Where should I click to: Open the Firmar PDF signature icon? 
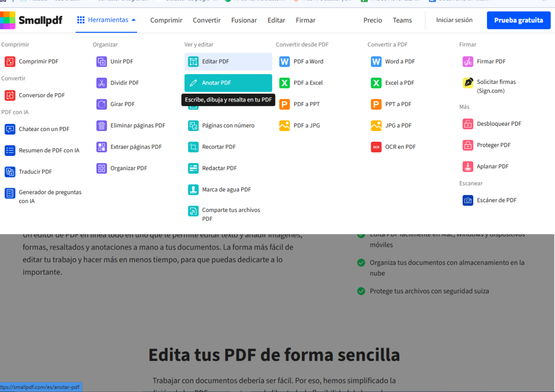tap(468, 62)
